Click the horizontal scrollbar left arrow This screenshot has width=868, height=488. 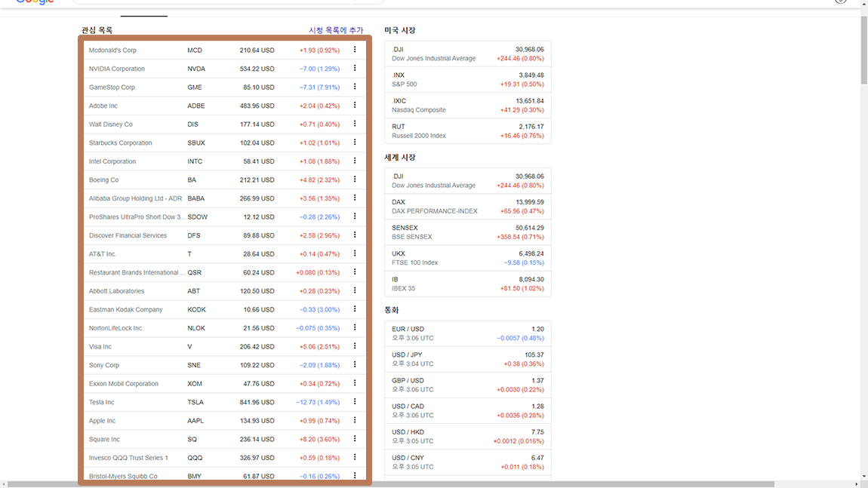pyautogui.click(x=4, y=484)
